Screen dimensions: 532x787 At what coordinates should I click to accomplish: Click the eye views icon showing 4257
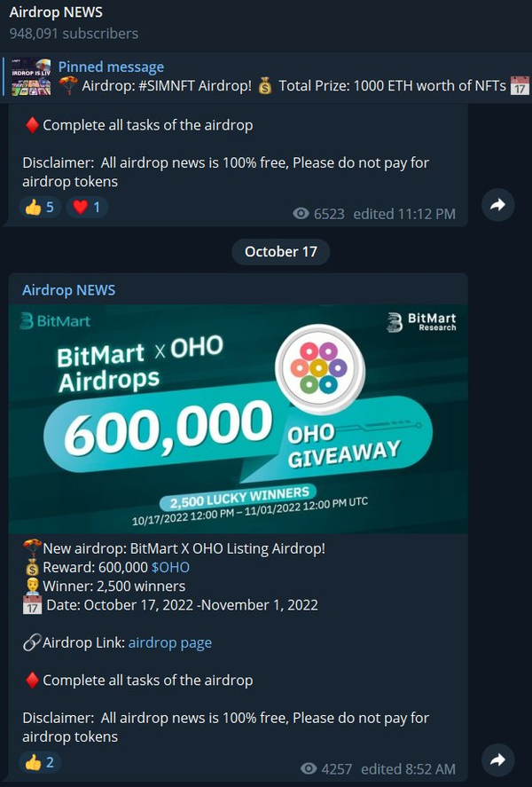[x=309, y=768]
